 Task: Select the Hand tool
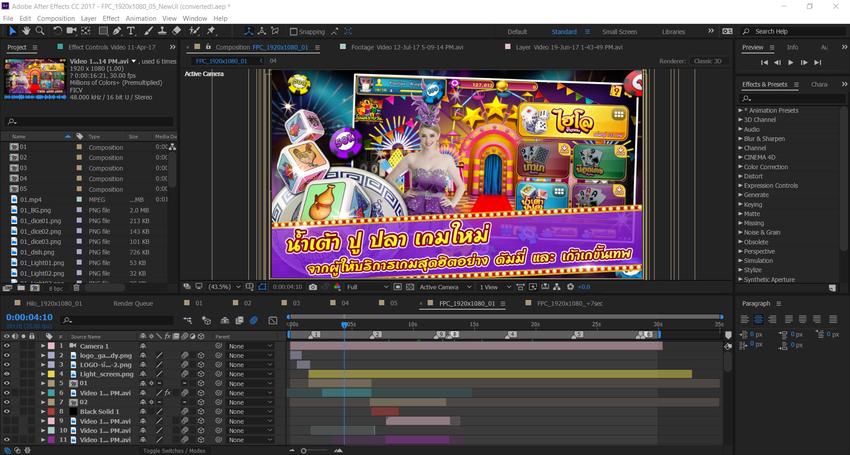(26, 31)
